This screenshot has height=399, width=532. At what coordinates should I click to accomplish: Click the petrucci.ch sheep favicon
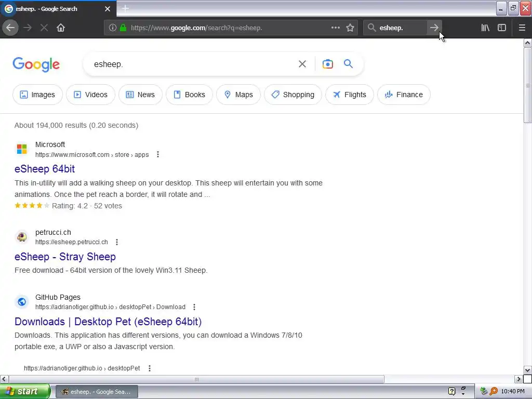pyautogui.click(x=22, y=236)
